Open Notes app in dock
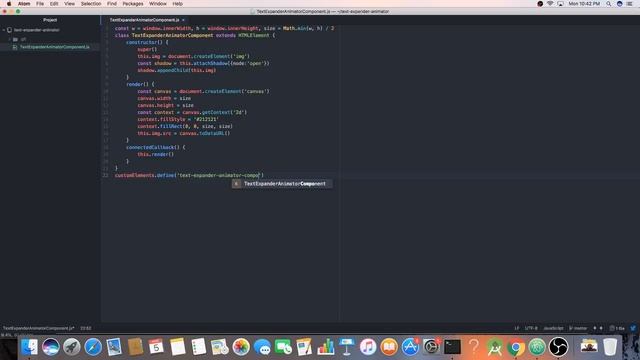 [x=178, y=347]
